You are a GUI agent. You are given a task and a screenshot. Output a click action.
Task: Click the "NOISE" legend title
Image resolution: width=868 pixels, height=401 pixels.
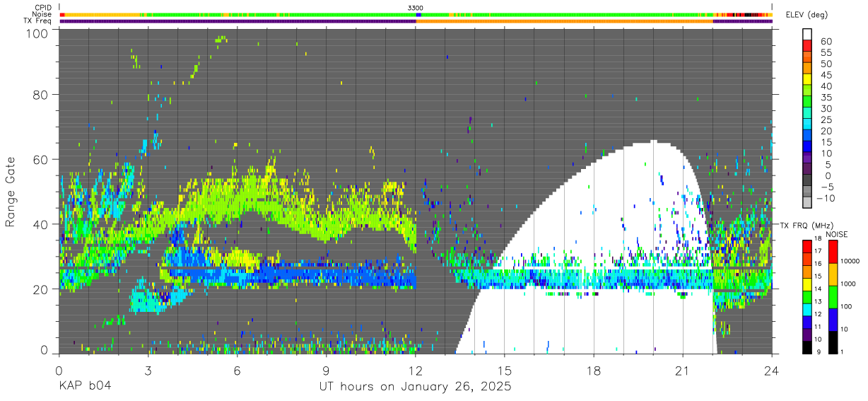point(838,234)
